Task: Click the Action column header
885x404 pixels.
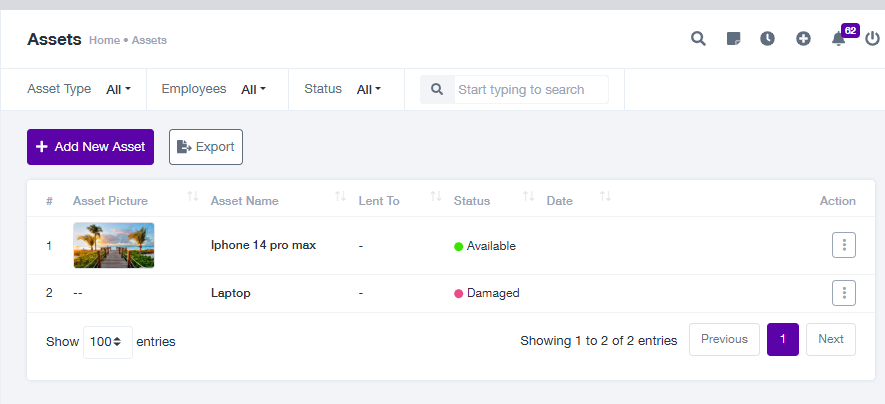Action: [x=838, y=201]
